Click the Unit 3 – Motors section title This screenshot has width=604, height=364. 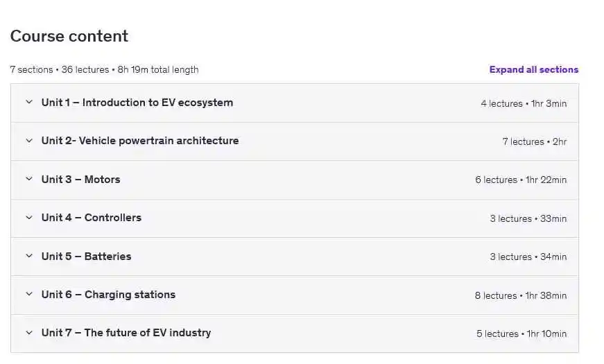coord(80,180)
